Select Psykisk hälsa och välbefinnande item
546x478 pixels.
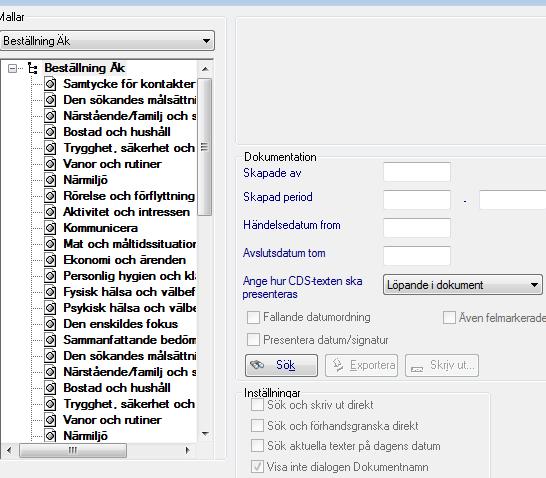pos(129,308)
